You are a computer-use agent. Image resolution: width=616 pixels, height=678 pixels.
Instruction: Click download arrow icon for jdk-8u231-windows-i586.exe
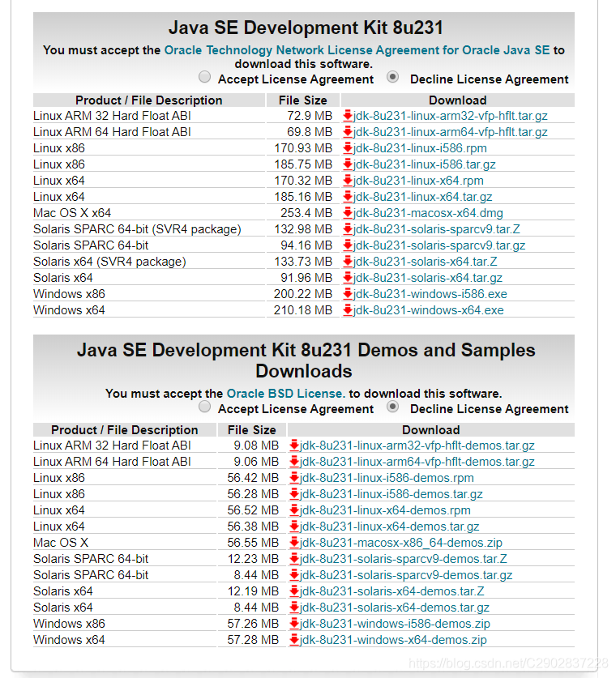pos(348,294)
